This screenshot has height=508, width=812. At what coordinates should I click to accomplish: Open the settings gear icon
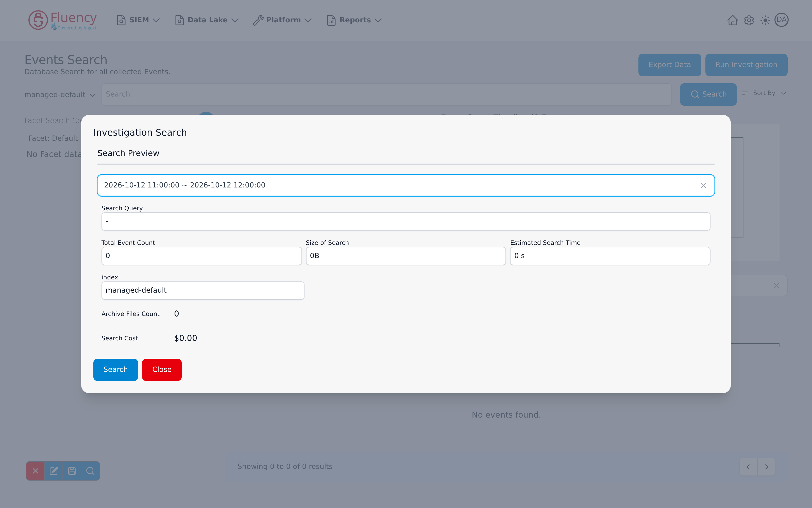tap(749, 20)
